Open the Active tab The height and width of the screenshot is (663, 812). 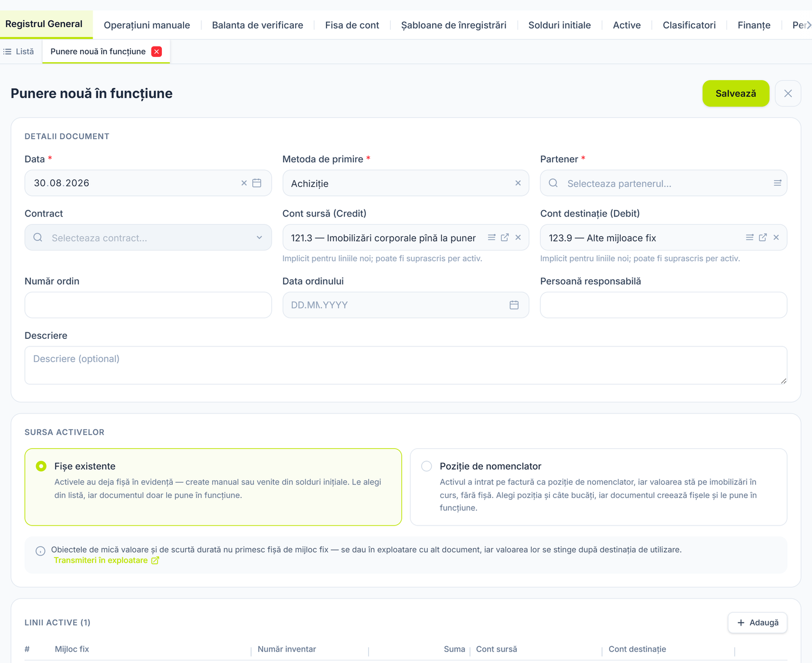[627, 25]
